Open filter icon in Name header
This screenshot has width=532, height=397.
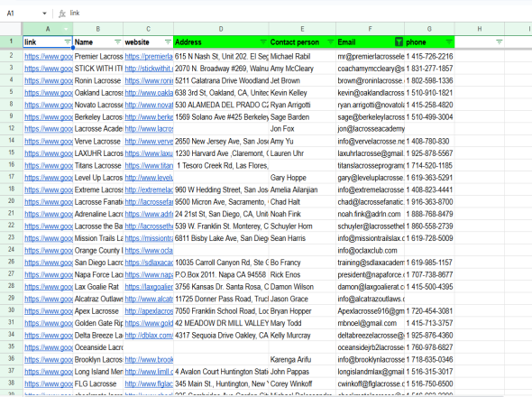click(x=118, y=42)
